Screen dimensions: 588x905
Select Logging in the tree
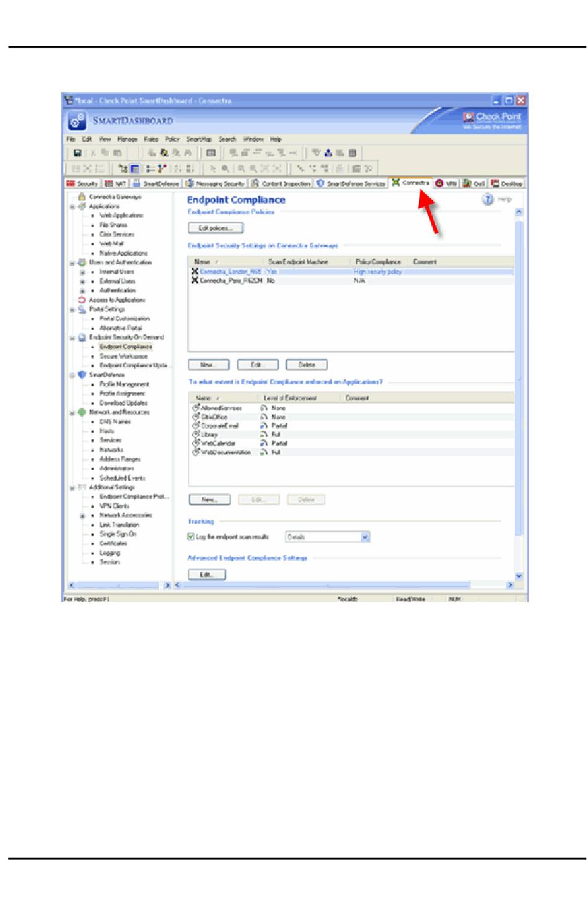[x=110, y=553]
